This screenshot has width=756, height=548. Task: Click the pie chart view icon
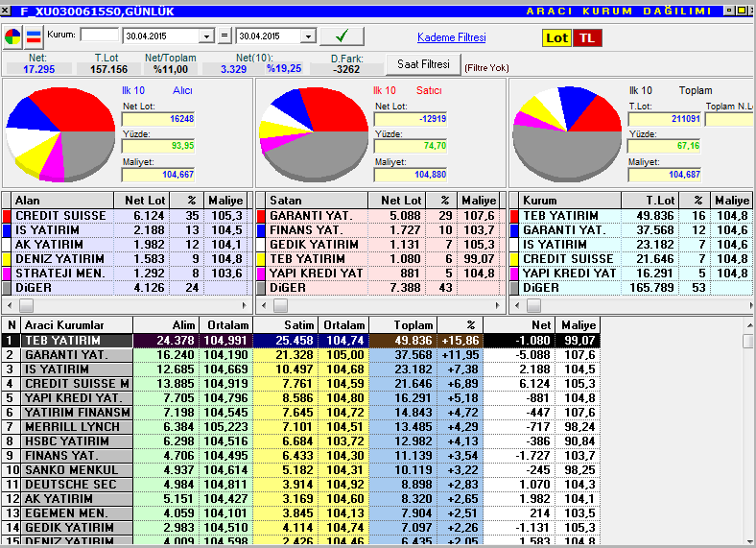tap(12, 37)
